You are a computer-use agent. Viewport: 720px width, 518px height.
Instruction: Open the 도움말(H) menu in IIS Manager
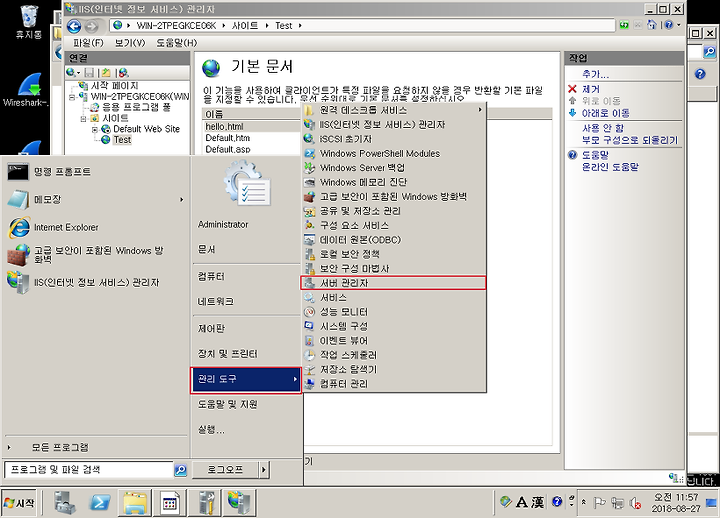click(177, 43)
